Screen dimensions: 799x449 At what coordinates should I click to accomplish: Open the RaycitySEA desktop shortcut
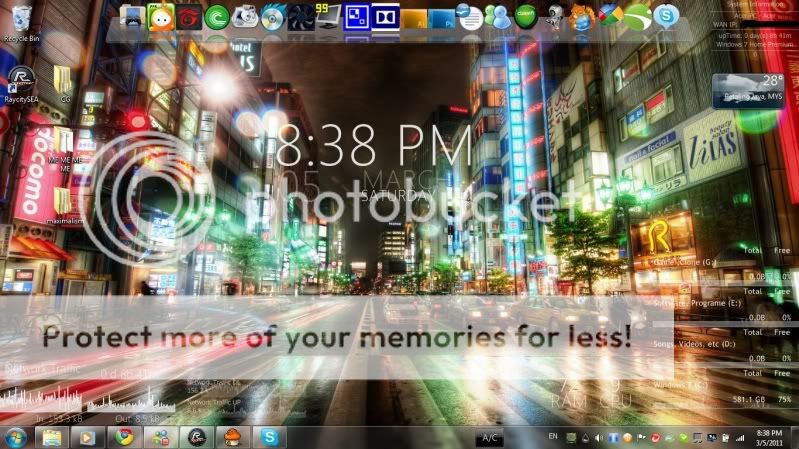[x=21, y=85]
